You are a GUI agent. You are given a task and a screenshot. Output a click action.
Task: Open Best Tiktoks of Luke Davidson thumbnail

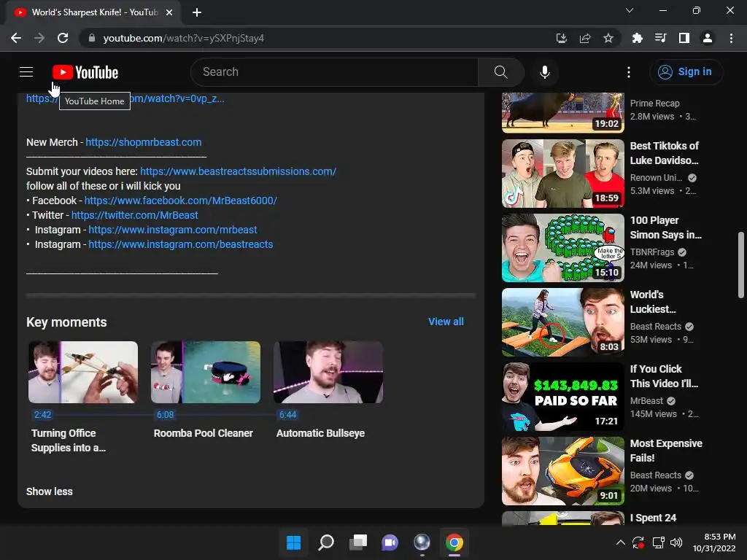coord(562,174)
